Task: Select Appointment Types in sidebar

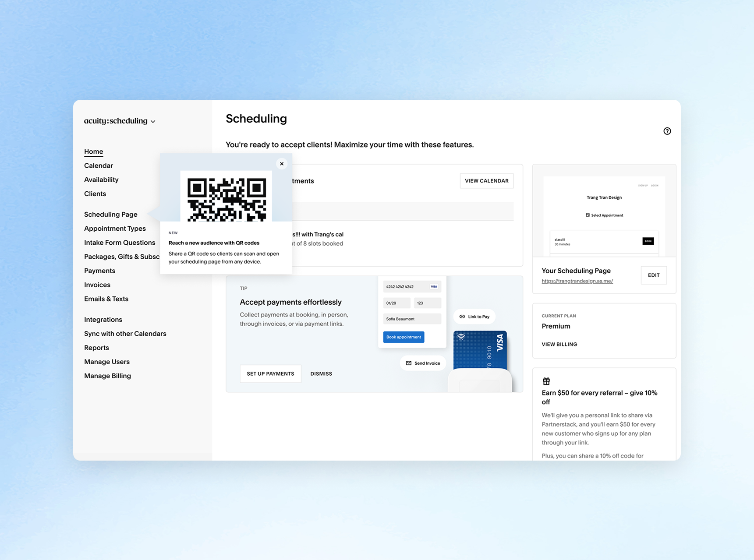Action: click(115, 228)
